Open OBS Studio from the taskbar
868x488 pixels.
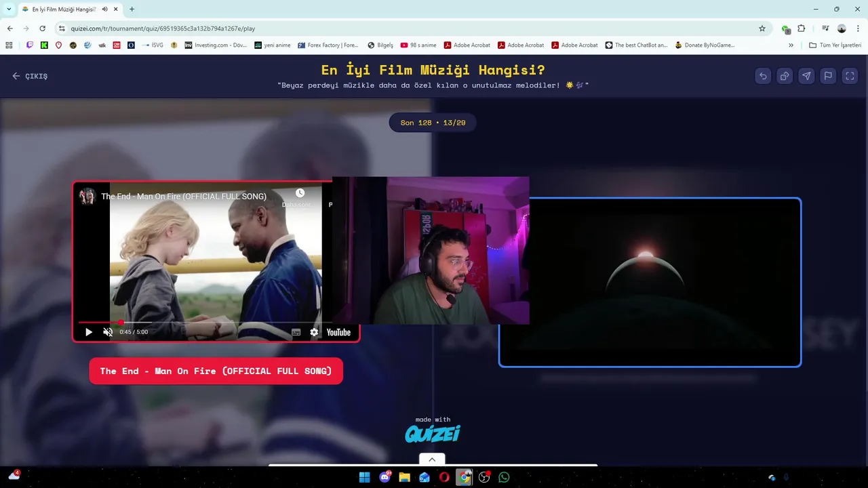pos(484,477)
